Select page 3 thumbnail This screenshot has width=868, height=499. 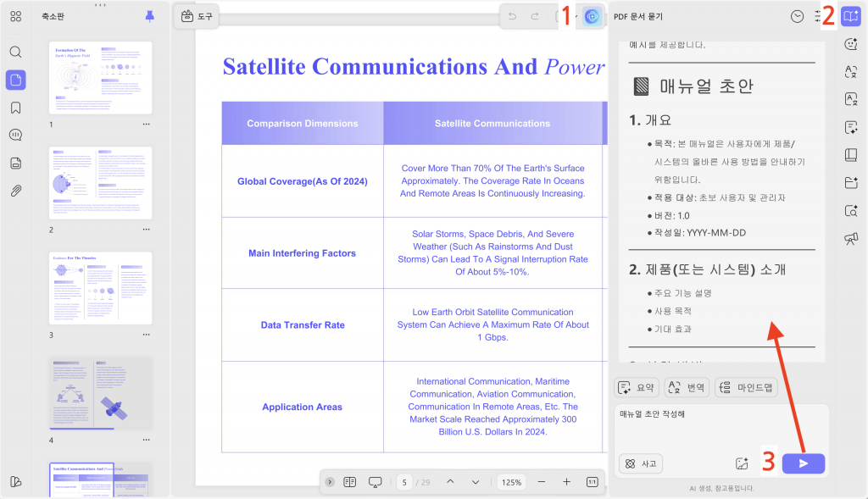coord(100,288)
